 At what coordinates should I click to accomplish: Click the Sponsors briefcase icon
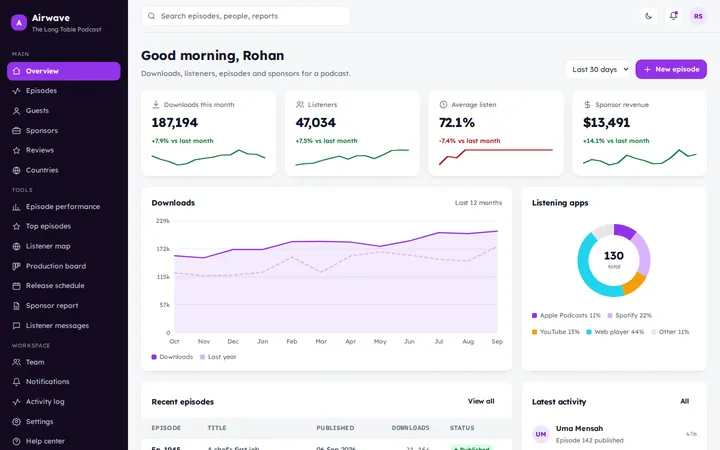(x=17, y=130)
